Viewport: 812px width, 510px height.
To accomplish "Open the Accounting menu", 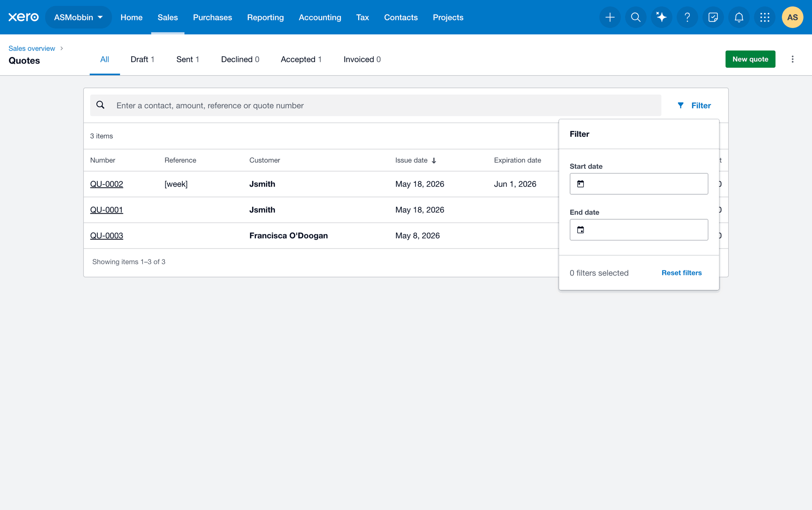I will (x=320, y=17).
